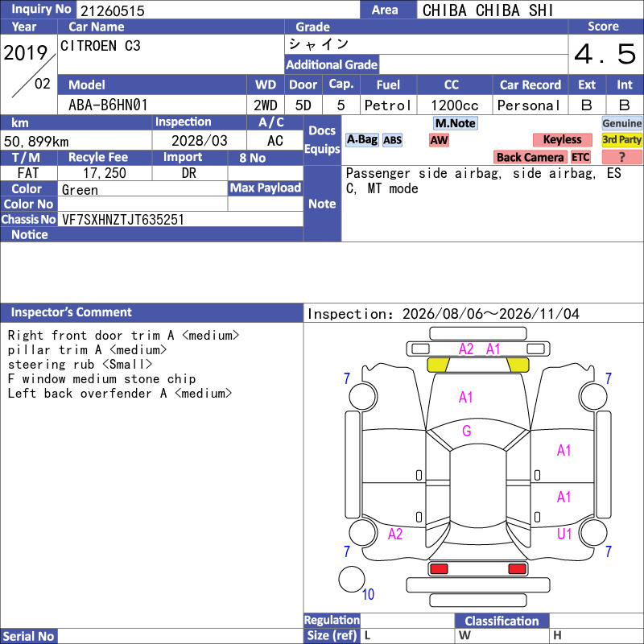Click the right red taillight in diagram
Image resolution: width=644 pixels, height=644 pixels.
click(517, 569)
